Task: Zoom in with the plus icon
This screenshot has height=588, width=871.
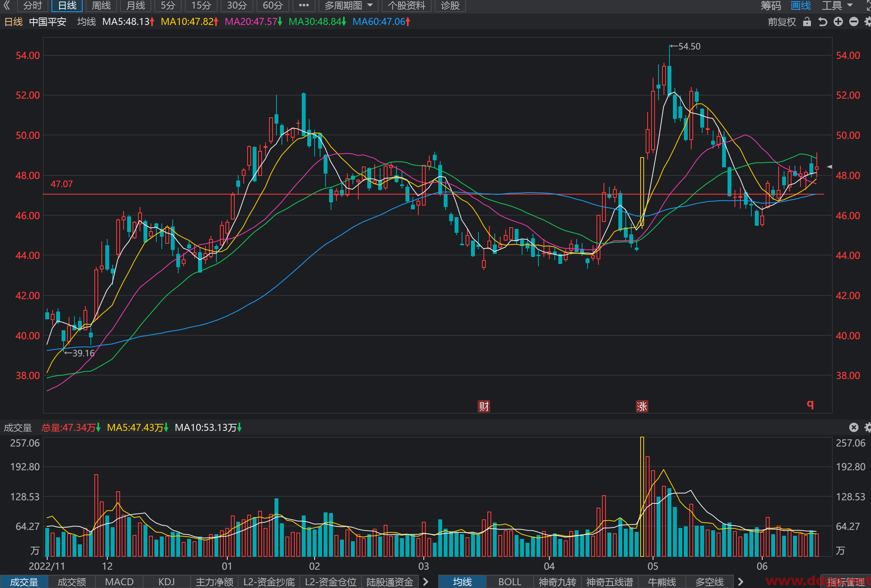Action: tap(838, 22)
